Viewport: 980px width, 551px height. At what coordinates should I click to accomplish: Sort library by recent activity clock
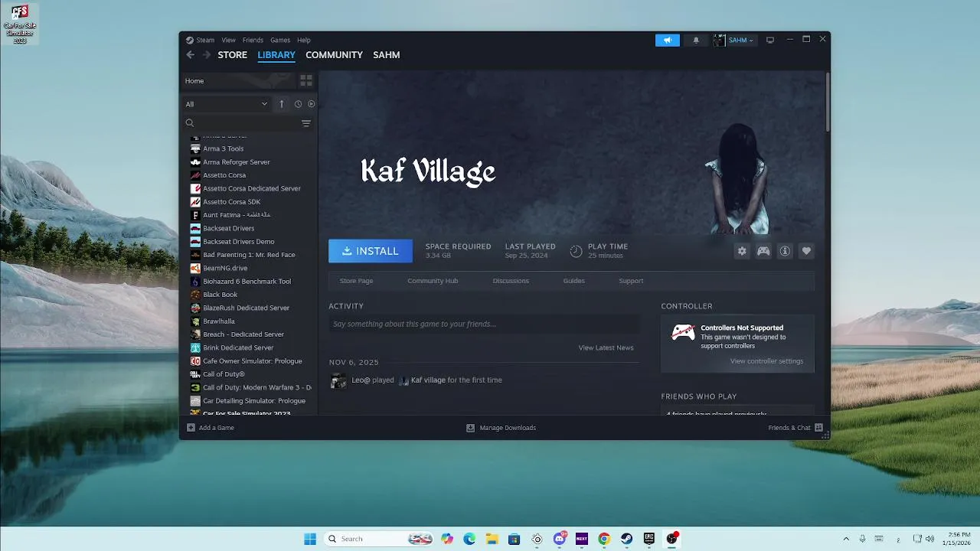(298, 104)
